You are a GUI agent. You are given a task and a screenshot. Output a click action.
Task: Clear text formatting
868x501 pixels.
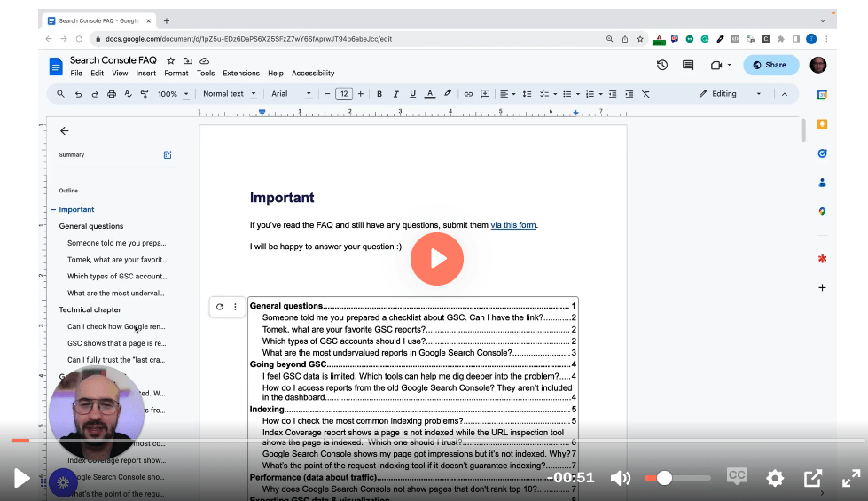pyautogui.click(x=646, y=94)
